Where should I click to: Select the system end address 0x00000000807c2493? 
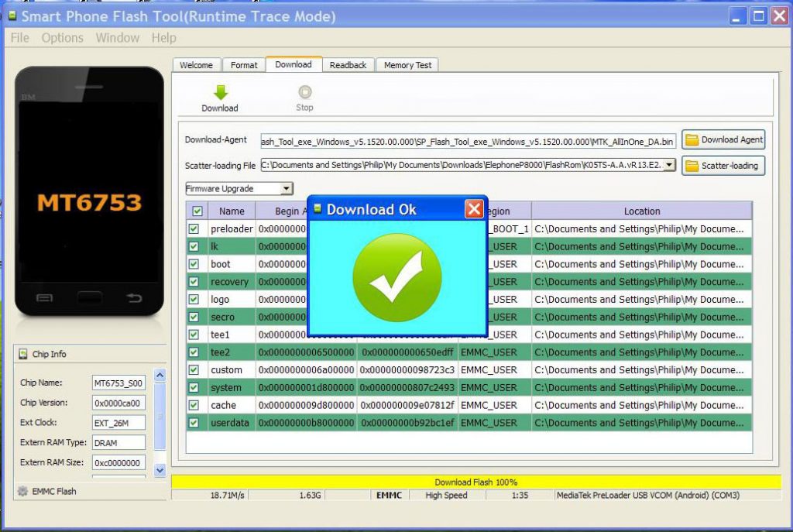(407, 387)
